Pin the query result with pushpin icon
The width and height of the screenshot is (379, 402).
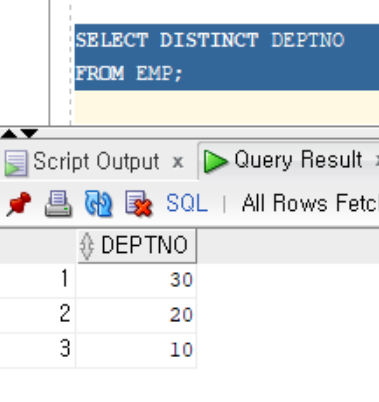tap(18, 203)
